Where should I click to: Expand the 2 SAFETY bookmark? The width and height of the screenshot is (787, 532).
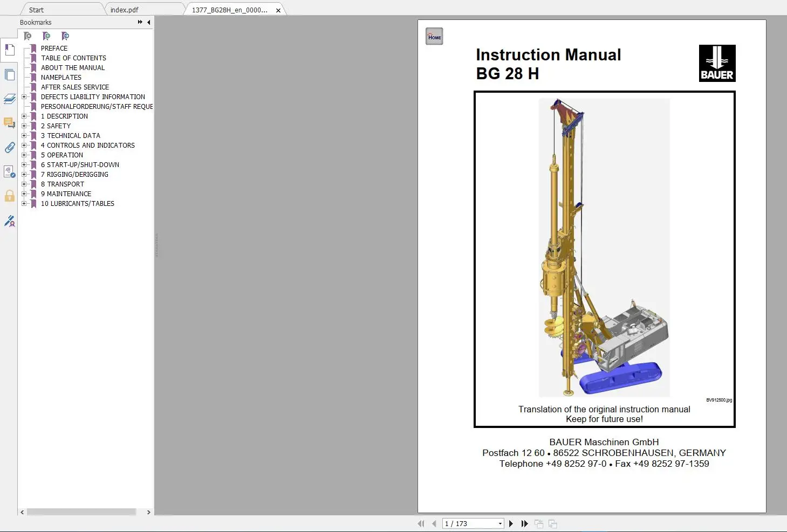pyautogui.click(x=24, y=126)
